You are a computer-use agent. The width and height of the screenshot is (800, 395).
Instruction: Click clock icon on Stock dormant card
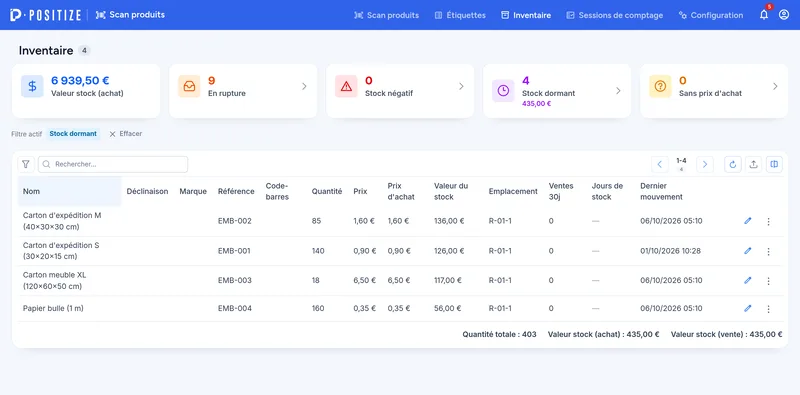[503, 90]
